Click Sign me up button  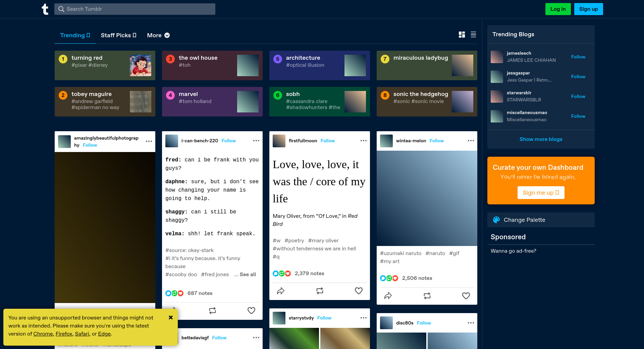point(541,193)
